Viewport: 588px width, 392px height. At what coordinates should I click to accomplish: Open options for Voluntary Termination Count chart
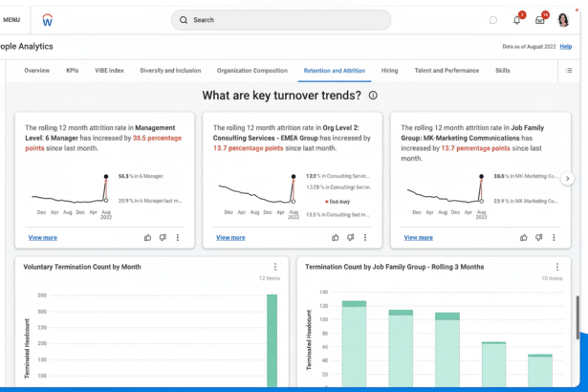275,267
